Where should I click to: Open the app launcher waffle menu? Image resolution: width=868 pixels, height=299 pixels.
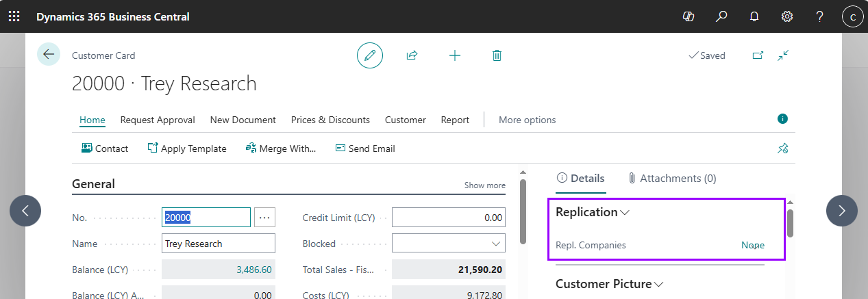[14, 16]
